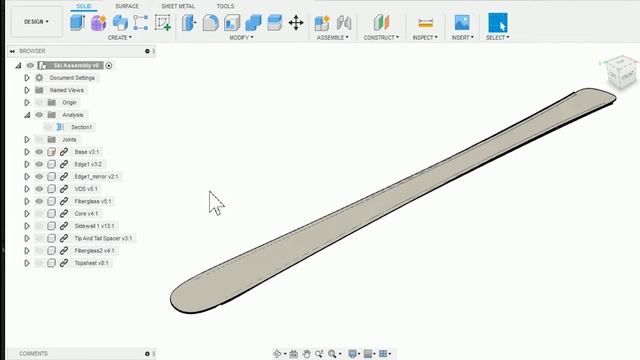
Task: Click the ViewCube in the viewport corner
Action: [x=621, y=73]
